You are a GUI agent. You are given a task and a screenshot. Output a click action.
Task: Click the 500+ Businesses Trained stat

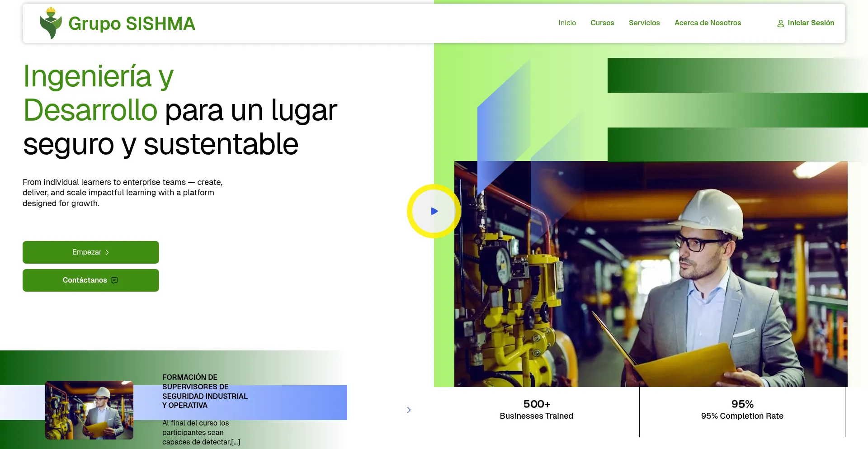click(x=536, y=409)
